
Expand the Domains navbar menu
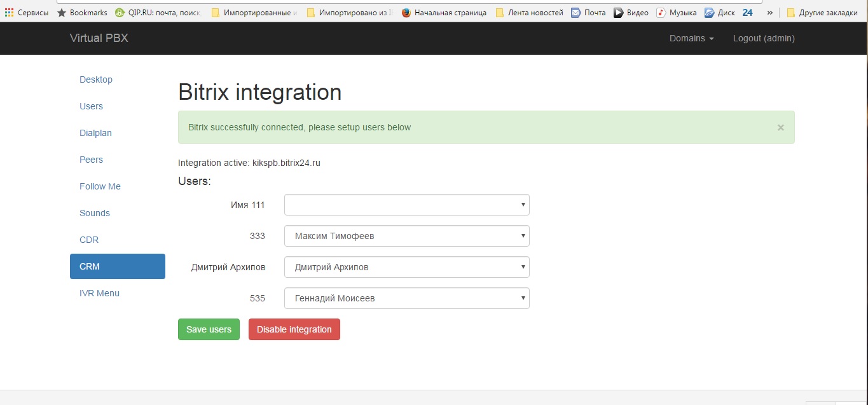691,38
